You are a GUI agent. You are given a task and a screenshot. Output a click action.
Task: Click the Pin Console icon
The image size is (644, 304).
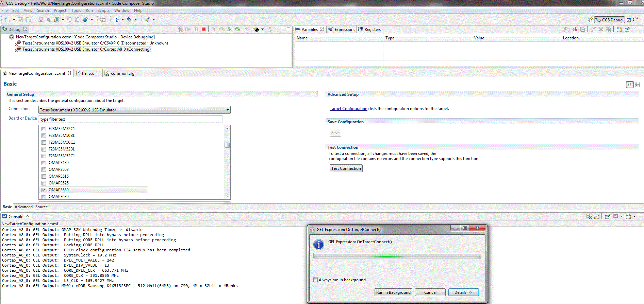pyautogui.click(x=607, y=216)
